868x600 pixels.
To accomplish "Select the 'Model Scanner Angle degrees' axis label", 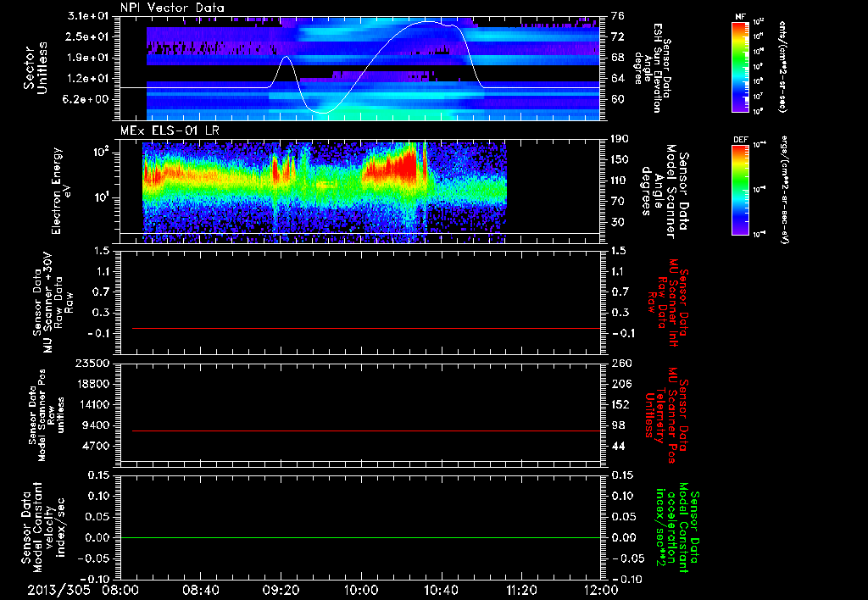I will pyautogui.click(x=664, y=192).
